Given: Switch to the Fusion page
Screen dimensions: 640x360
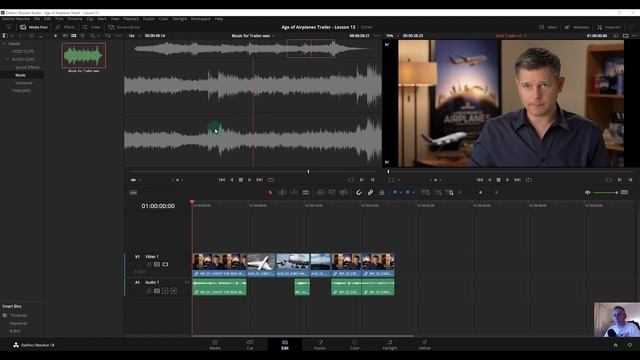Looking at the screenshot, I should pos(320,344).
